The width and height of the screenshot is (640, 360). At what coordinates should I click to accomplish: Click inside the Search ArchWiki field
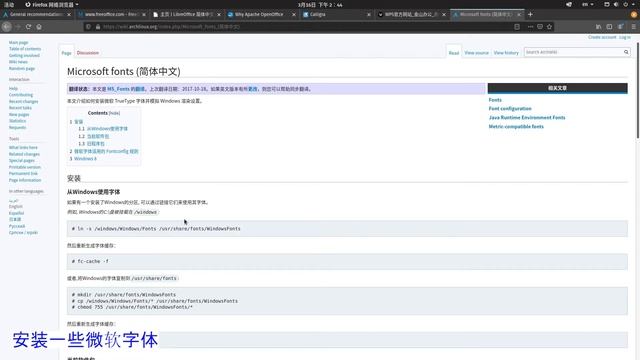(573, 52)
